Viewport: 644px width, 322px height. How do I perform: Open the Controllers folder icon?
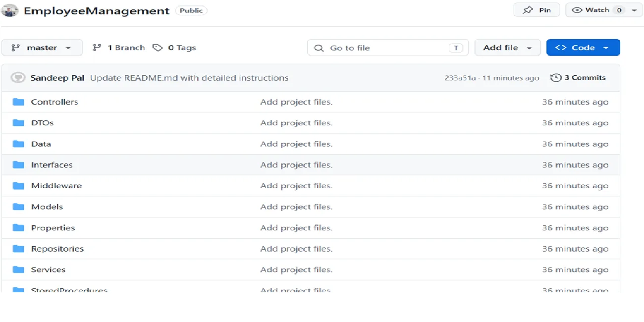pos(19,102)
